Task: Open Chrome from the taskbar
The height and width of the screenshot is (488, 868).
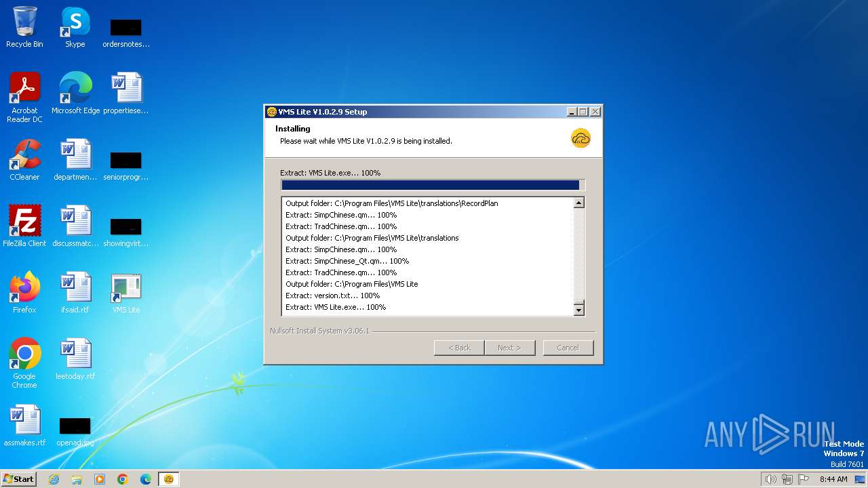Action: pos(123,479)
